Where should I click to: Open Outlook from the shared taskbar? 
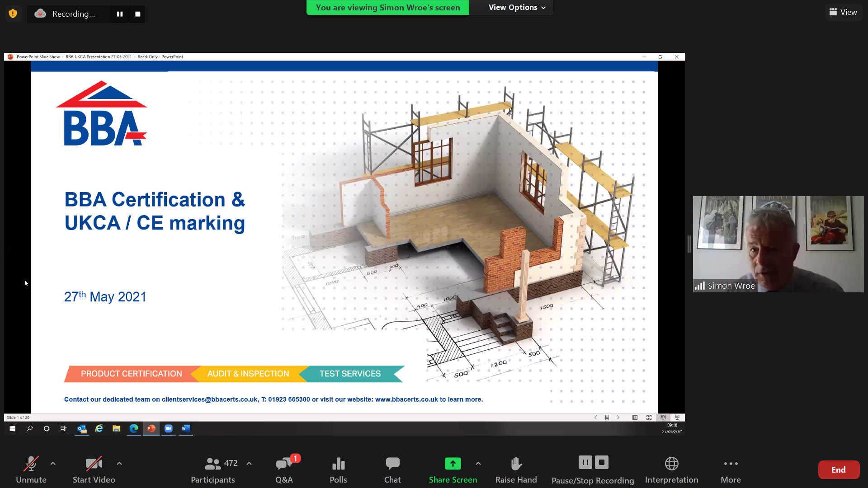tap(82, 428)
